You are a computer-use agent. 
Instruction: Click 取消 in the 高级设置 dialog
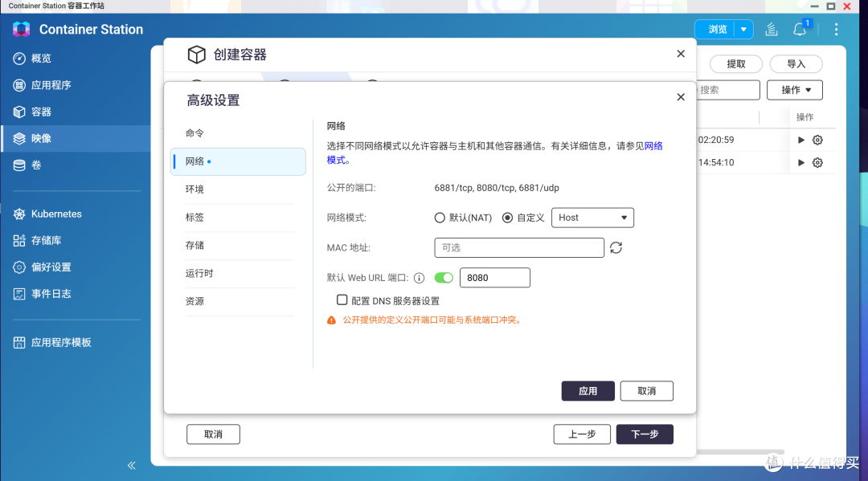[646, 391]
